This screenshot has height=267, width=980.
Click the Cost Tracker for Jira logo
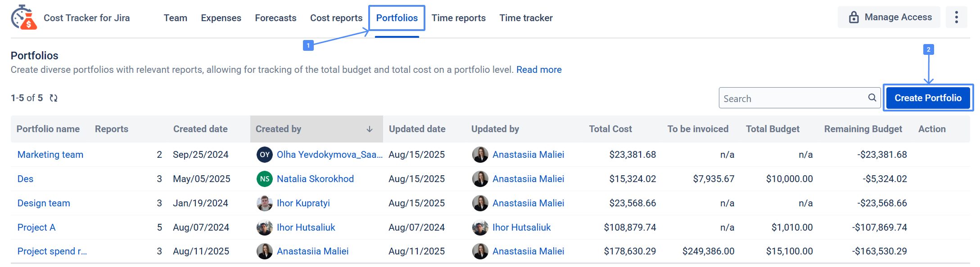pyautogui.click(x=24, y=18)
